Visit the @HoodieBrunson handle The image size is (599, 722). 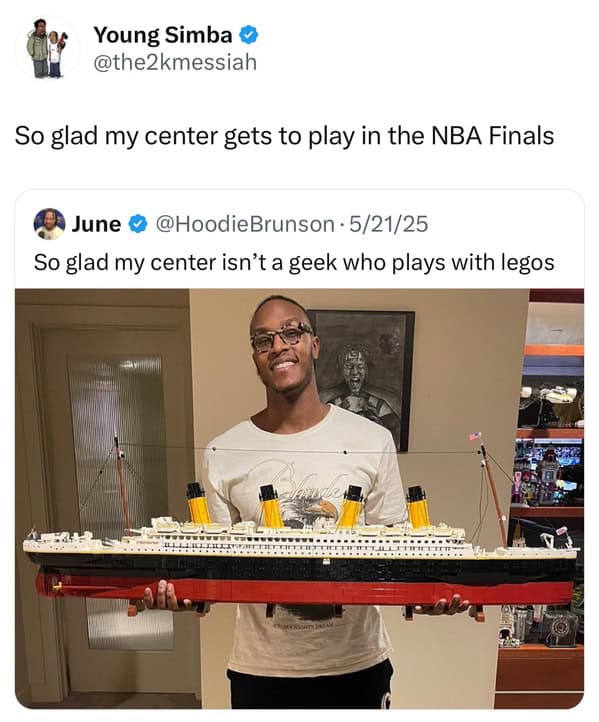(x=245, y=224)
